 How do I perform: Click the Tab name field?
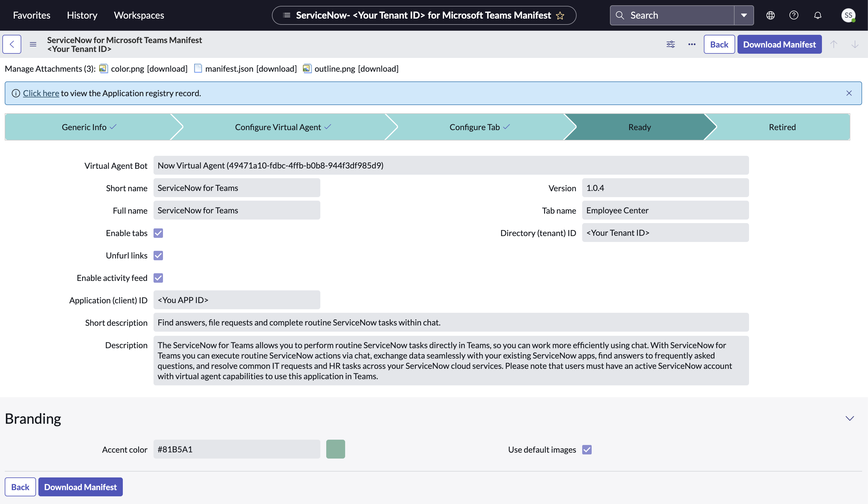point(665,210)
